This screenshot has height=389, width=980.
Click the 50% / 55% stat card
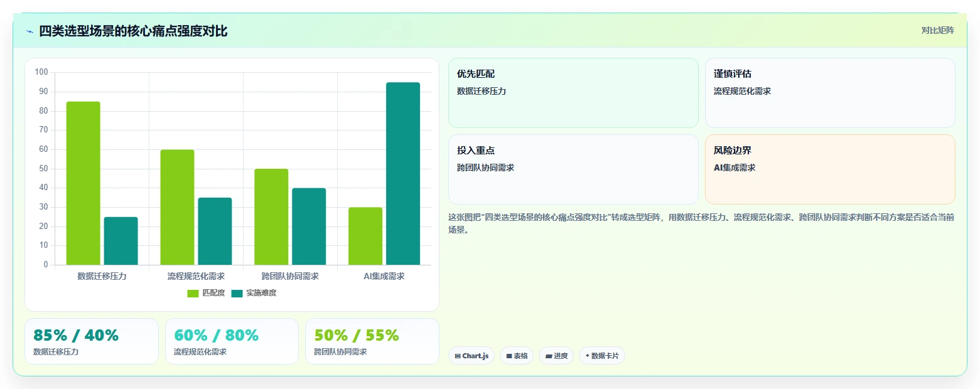click(x=372, y=341)
